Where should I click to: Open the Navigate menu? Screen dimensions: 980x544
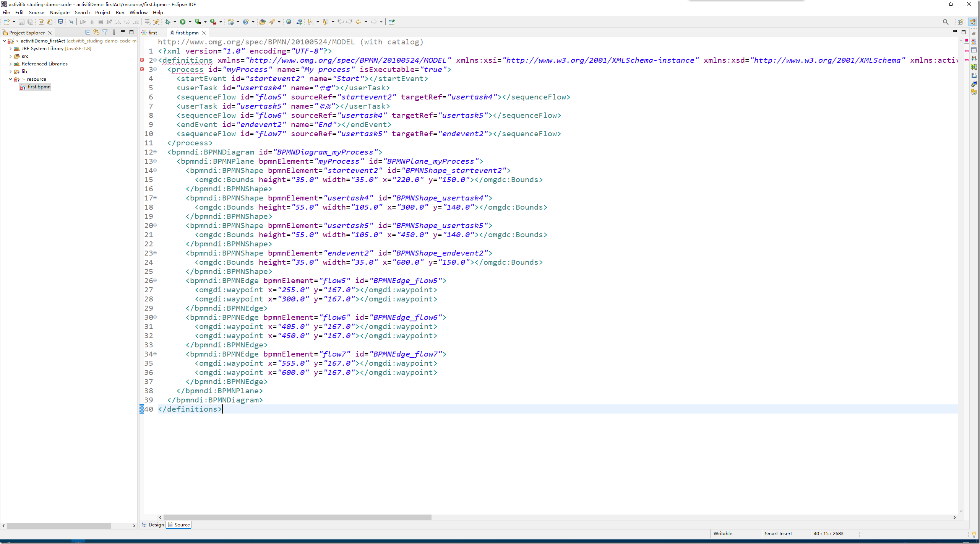(x=60, y=13)
